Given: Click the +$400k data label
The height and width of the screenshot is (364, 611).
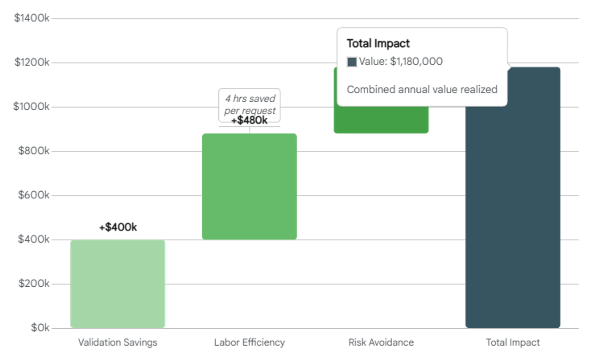Looking at the screenshot, I should click(118, 227).
